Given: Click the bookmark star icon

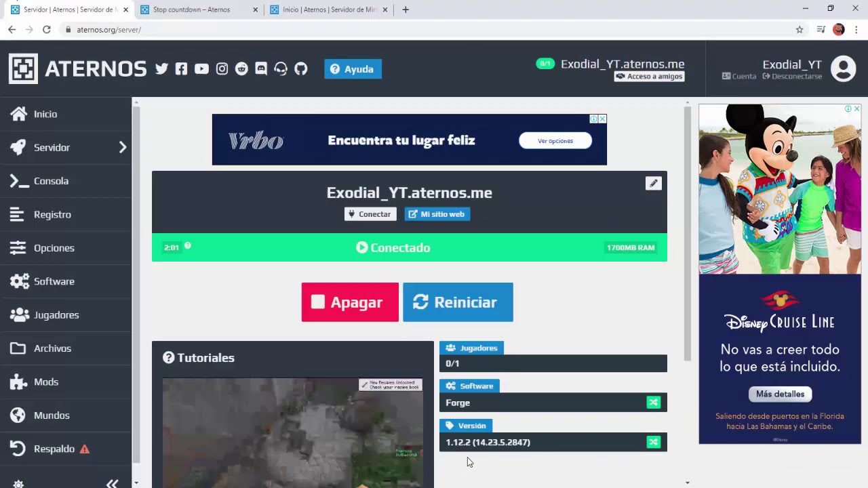Looking at the screenshot, I should (800, 30).
